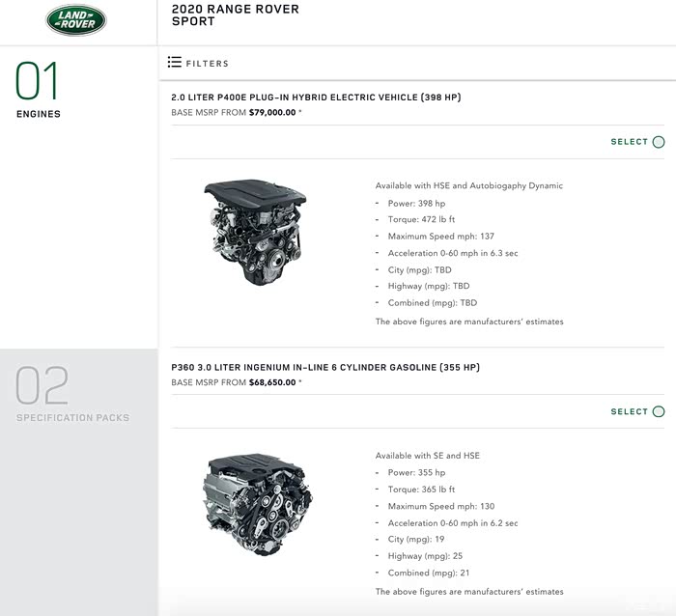Click the 2.0 Liter P400E Plug-in Hybrid heading

[316, 98]
